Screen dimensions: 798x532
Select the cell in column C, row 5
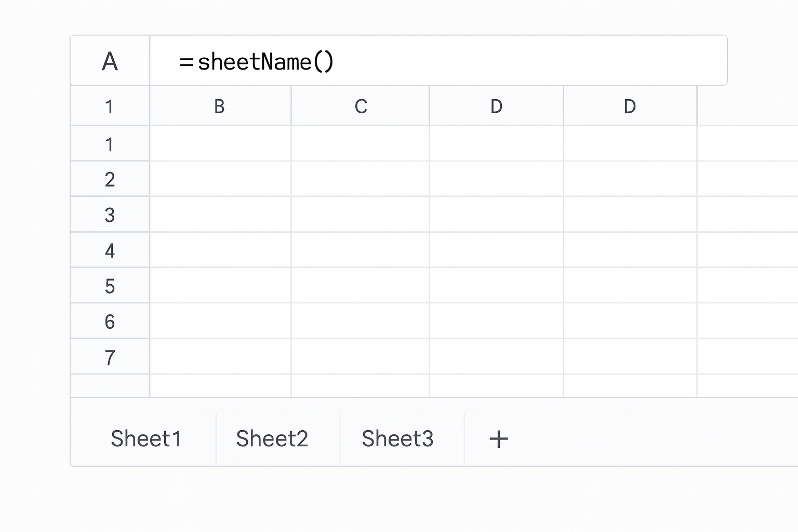pyautogui.click(x=361, y=286)
